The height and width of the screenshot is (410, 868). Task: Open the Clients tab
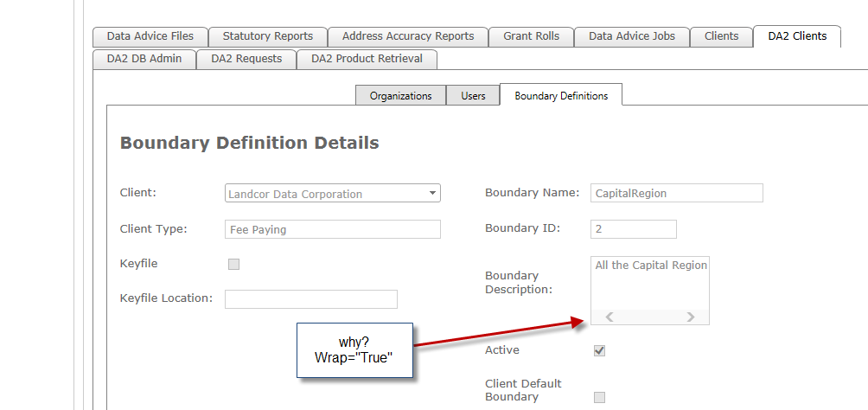[x=721, y=36]
